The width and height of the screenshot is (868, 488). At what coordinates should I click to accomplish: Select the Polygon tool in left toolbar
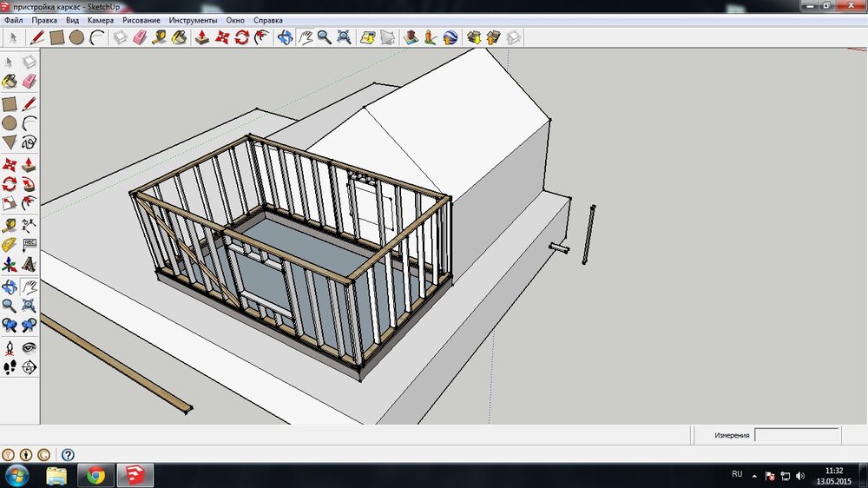pos(10,142)
